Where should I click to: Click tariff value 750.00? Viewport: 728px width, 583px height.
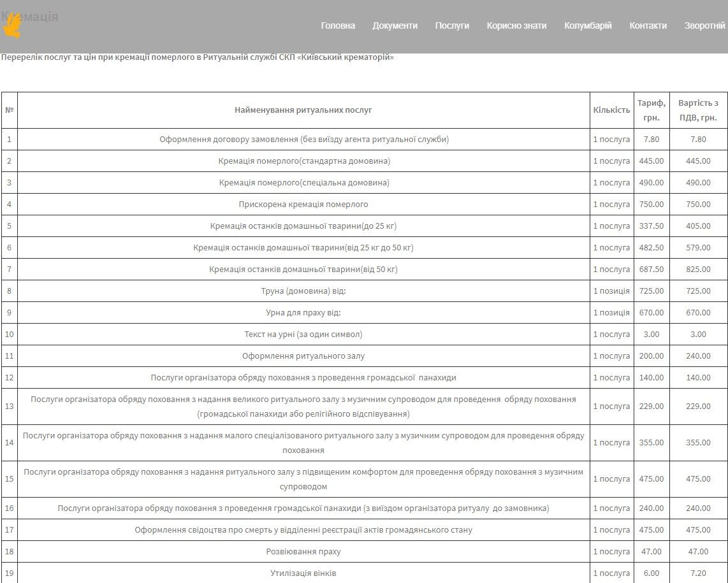[652, 205]
